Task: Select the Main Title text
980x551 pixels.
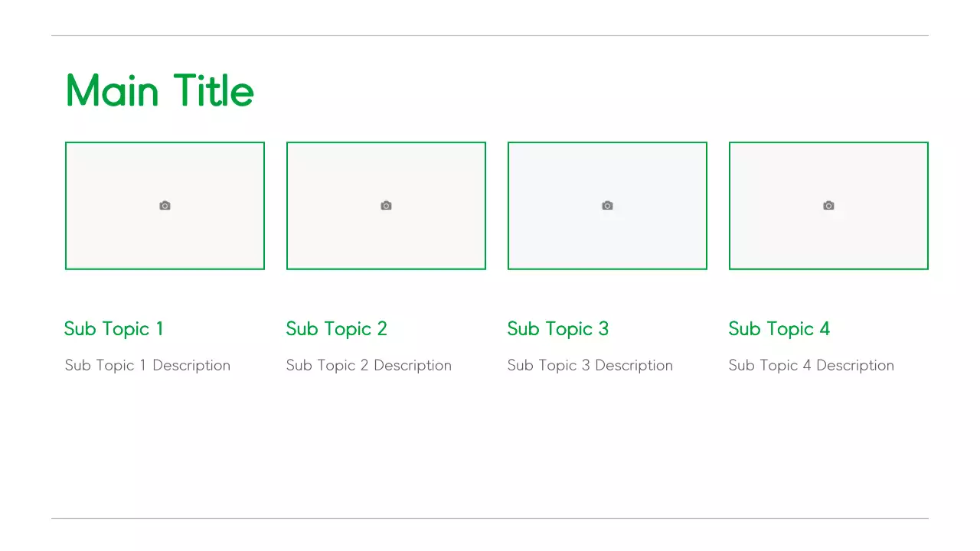Action: point(160,91)
